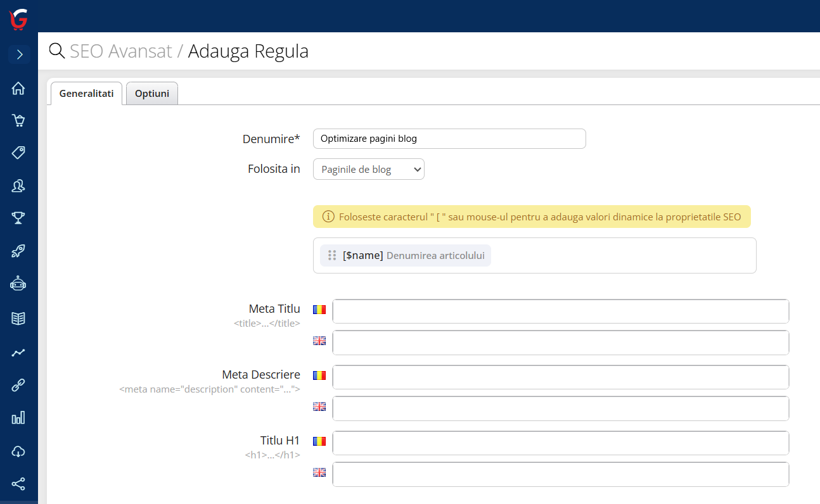Open the cloud download icon
Image resolution: width=820 pixels, height=504 pixels.
(x=18, y=451)
